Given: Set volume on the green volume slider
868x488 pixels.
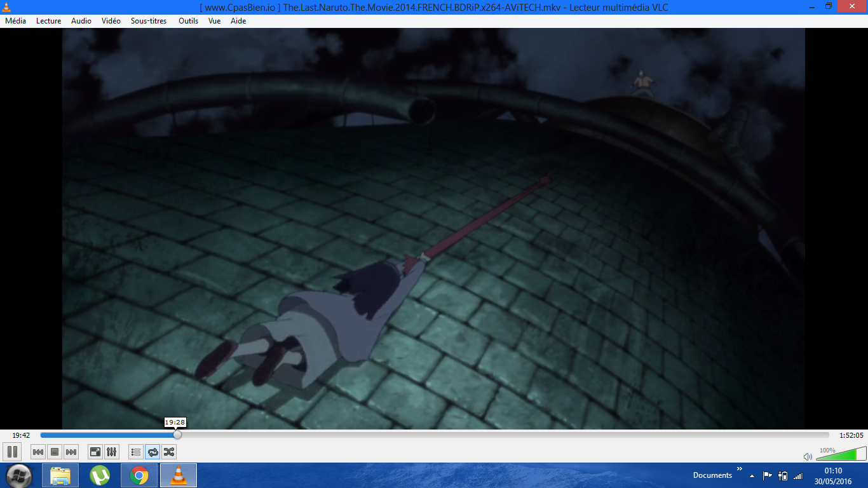Looking at the screenshot, I should point(841,454).
